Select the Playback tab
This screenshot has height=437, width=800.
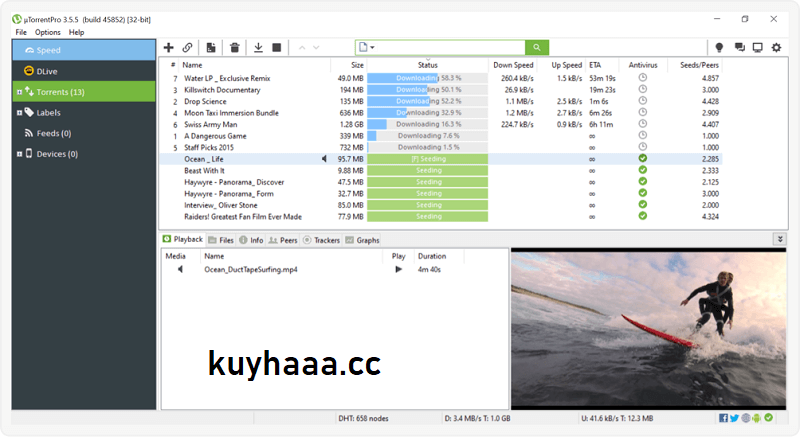(x=183, y=239)
